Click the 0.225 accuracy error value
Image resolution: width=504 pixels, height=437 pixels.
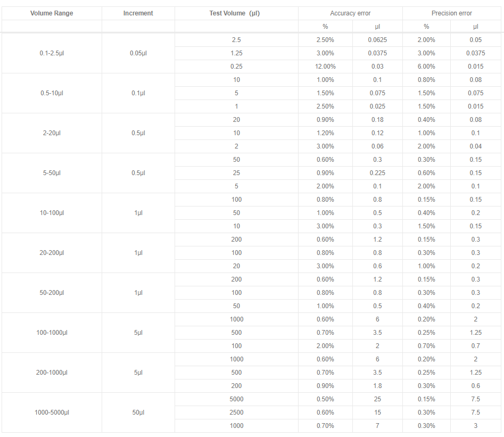377,173
